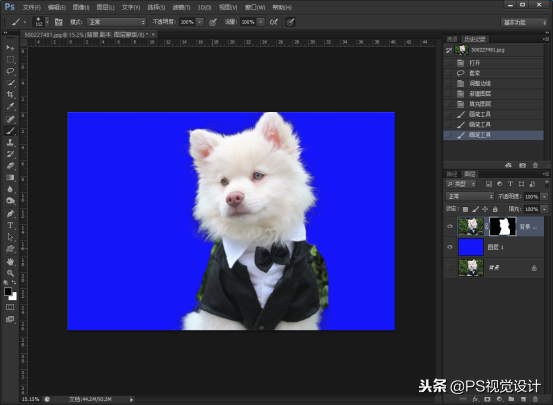Select the History Brush tool
553x405 pixels.
(x=10, y=154)
